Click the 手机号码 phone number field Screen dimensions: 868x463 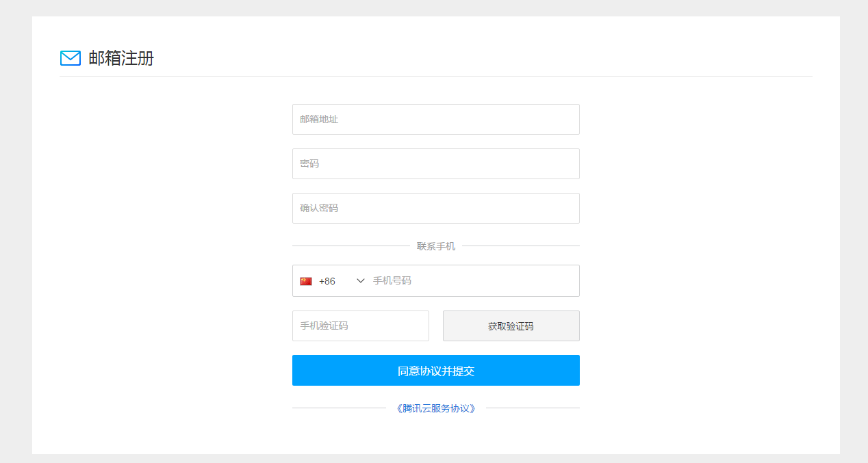[472, 281]
